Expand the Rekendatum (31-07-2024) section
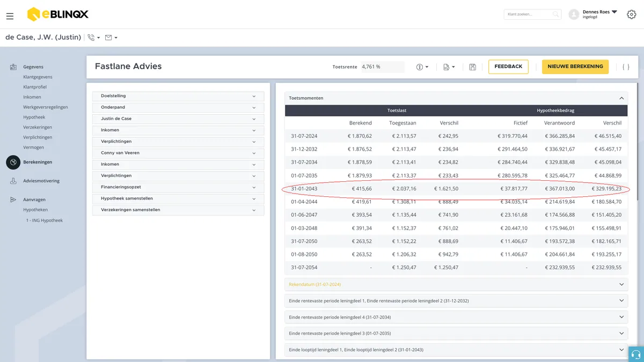Viewport: 644px width, 362px height. pyautogui.click(x=456, y=284)
